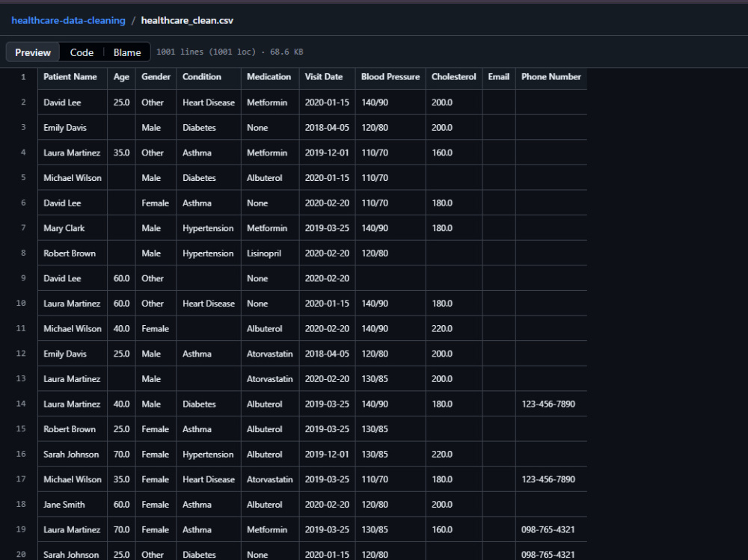The height and width of the screenshot is (560, 748).
Task: Switch to the Preview tab
Action: coord(32,52)
